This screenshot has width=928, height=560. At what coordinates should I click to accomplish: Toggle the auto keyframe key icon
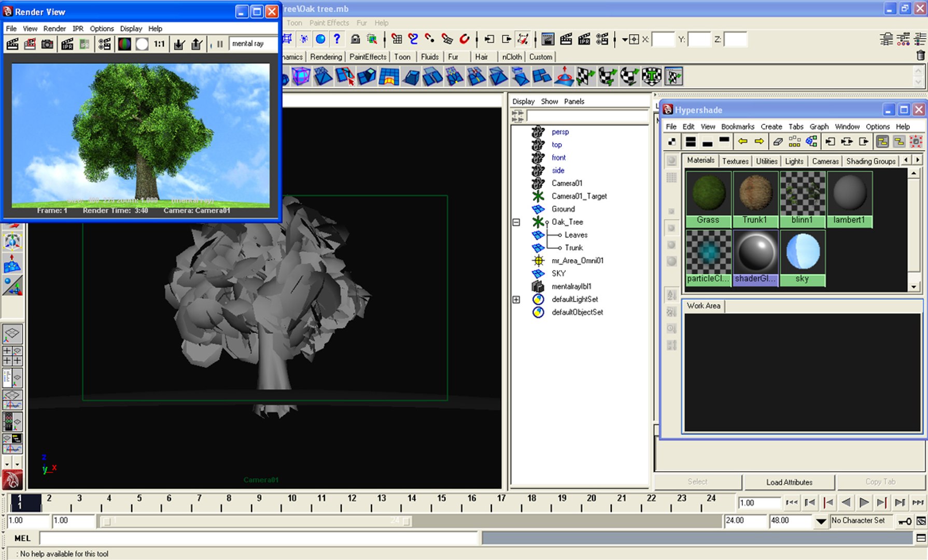pyautogui.click(x=905, y=521)
